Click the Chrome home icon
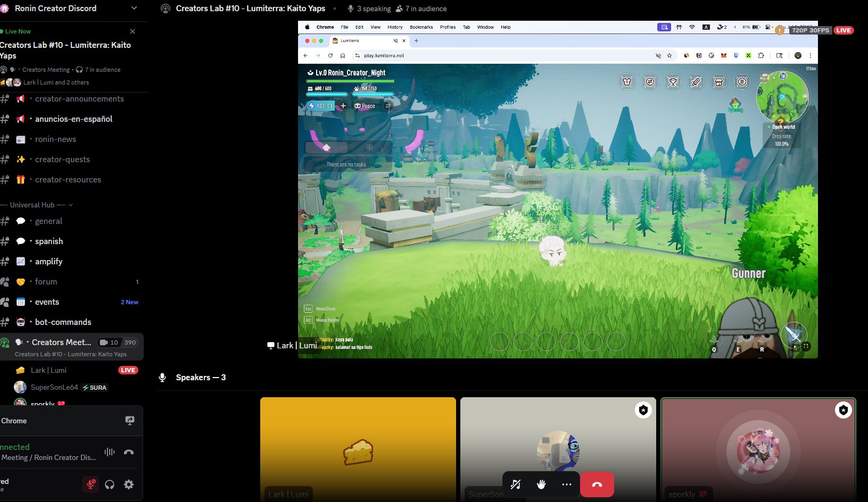Viewport: 868px width, 502px height. click(x=343, y=55)
